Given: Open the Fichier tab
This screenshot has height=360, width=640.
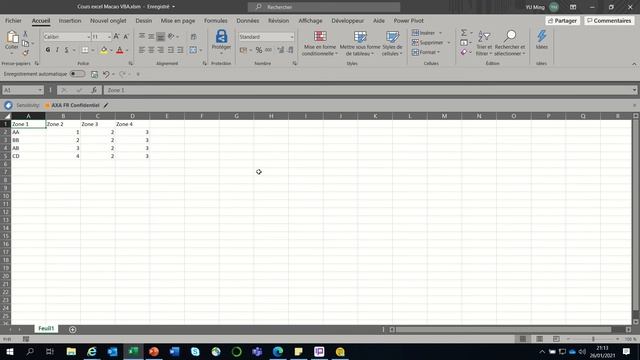Looking at the screenshot, I should pos(13,20).
